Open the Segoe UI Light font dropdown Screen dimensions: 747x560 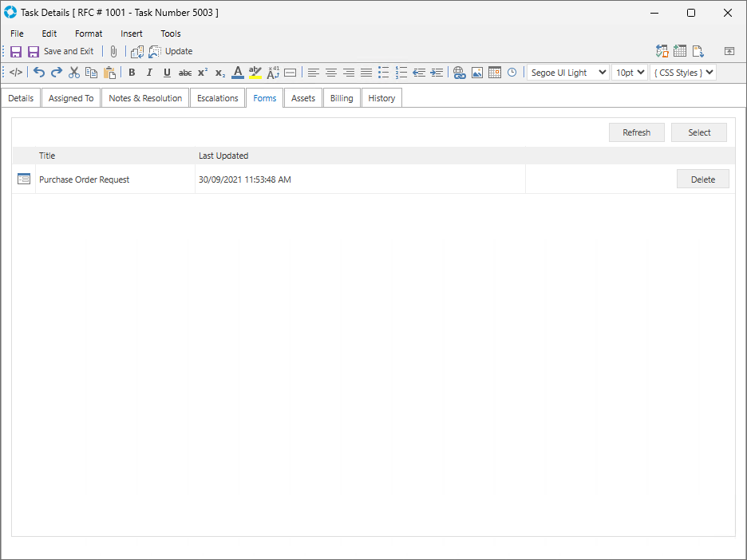567,73
